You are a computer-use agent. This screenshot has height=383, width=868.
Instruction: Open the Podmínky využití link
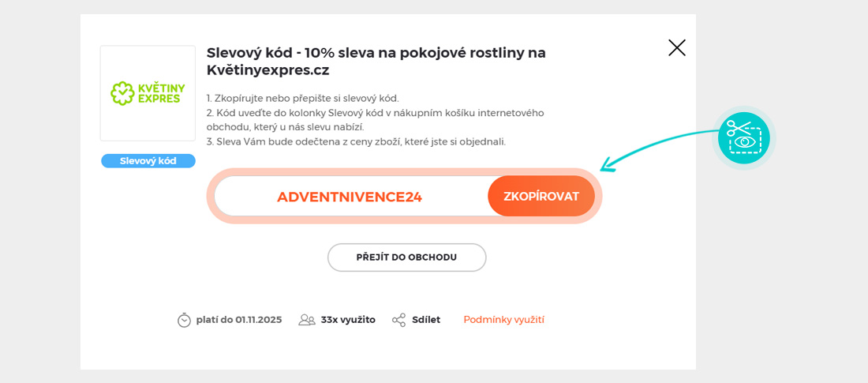point(503,320)
